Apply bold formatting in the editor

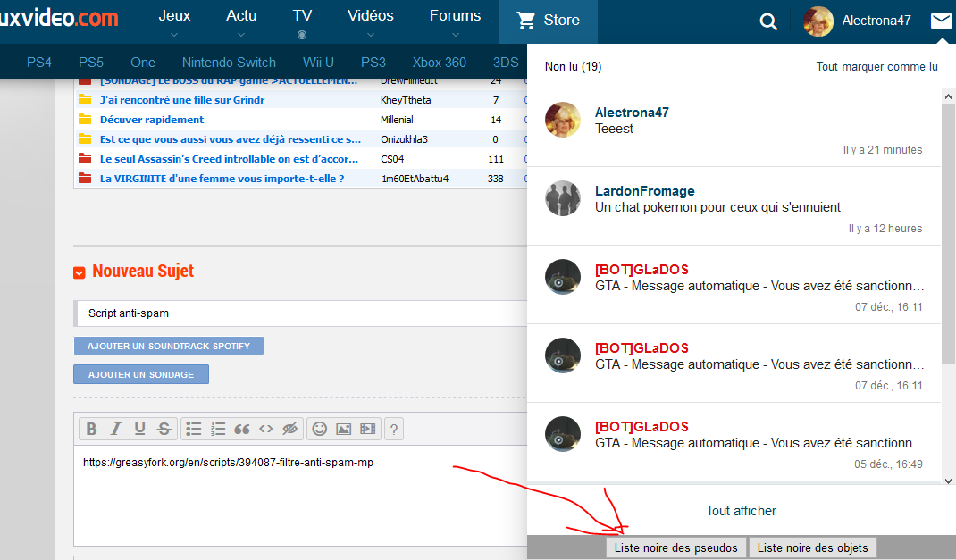tap(91, 430)
